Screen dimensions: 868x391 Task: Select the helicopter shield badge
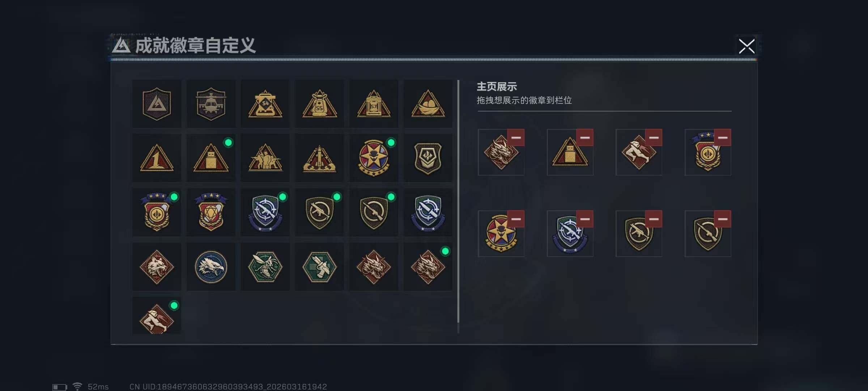(x=211, y=104)
